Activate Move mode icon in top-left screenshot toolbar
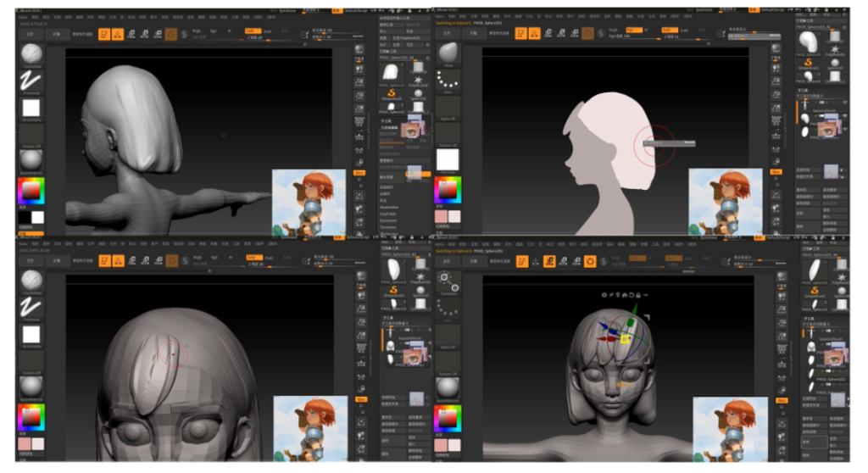This screenshot has width=868, height=473. point(131,35)
